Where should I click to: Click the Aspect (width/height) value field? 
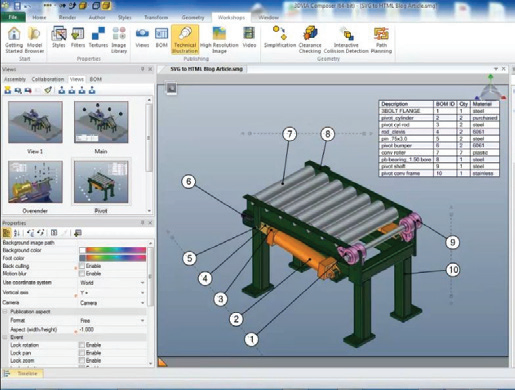[112, 329]
